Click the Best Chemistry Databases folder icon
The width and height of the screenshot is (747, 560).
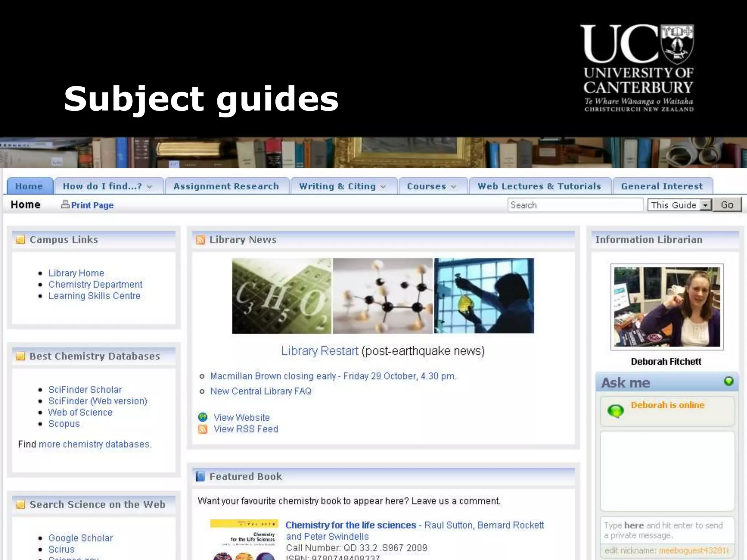(x=20, y=356)
